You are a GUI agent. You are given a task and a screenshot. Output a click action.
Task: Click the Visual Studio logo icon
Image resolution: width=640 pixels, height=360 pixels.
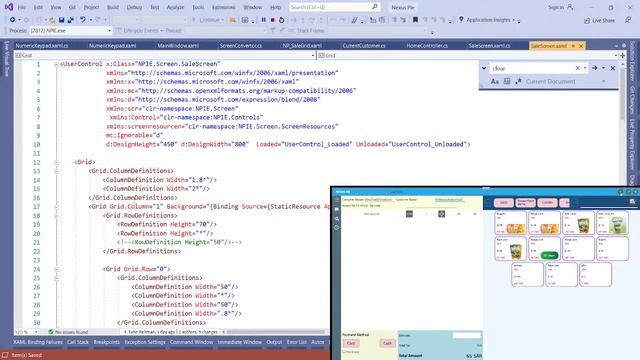click(9, 7)
